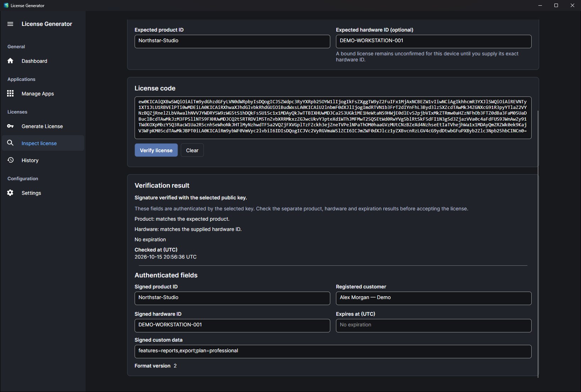This screenshot has width=581, height=392.
Task: Click the Settings gear icon
Action: pos(10,193)
